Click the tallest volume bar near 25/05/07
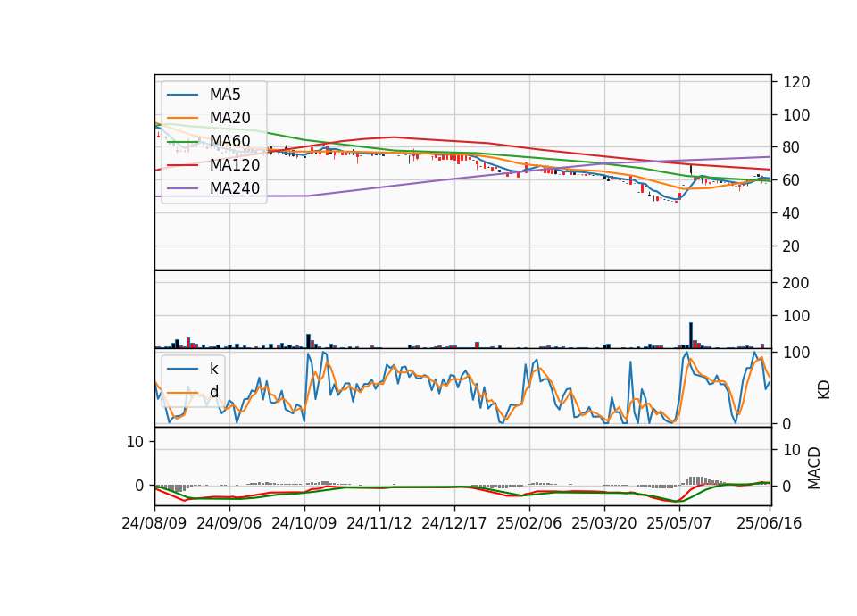The image size is (857, 616). (691, 335)
